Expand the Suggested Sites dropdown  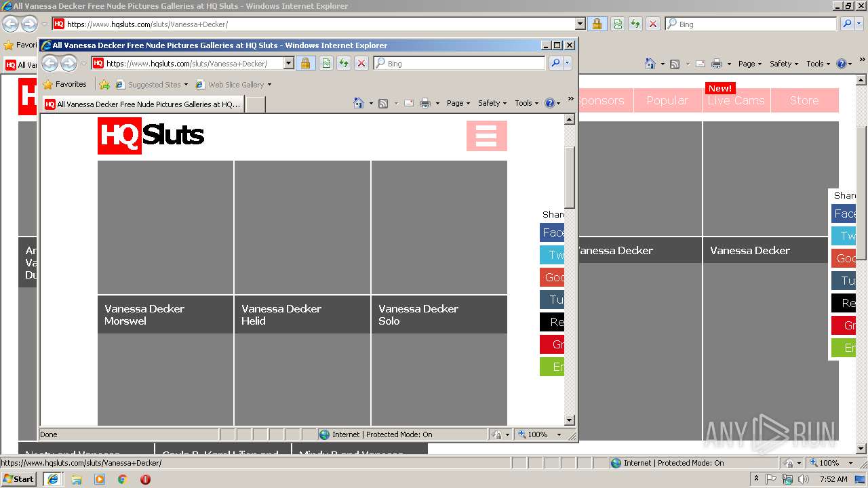(x=186, y=85)
